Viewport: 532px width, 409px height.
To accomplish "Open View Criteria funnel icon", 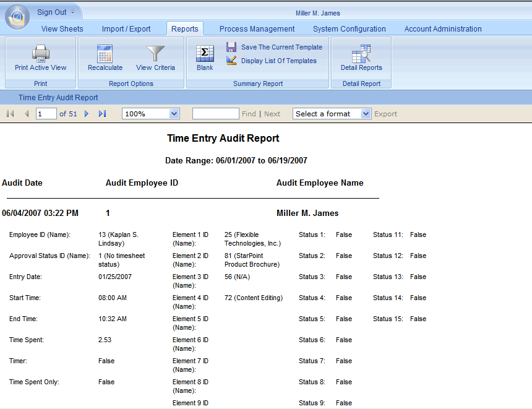I will click(x=155, y=54).
